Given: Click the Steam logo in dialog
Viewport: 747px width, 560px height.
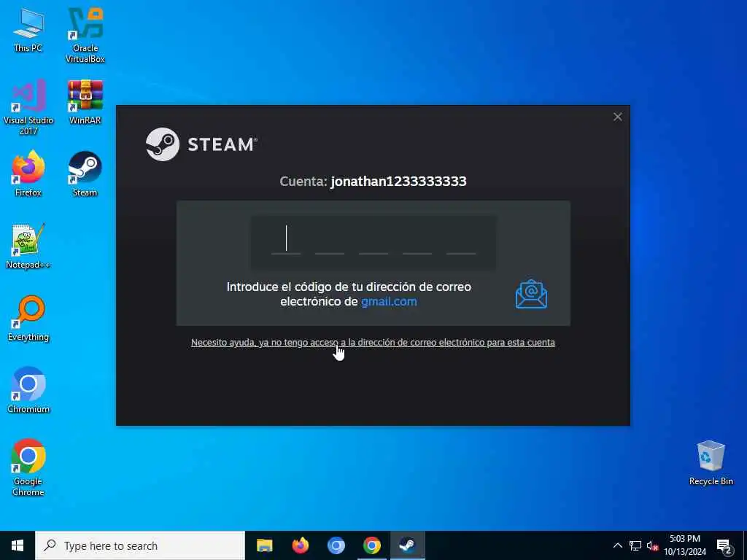Looking at the screenshot, I should (x=201, y=144).
